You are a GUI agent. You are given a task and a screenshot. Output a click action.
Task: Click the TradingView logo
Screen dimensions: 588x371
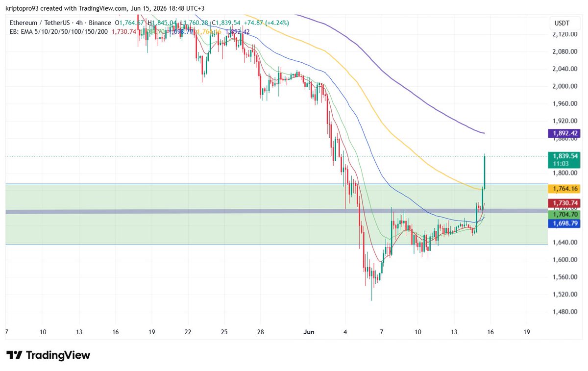(48, 355)
